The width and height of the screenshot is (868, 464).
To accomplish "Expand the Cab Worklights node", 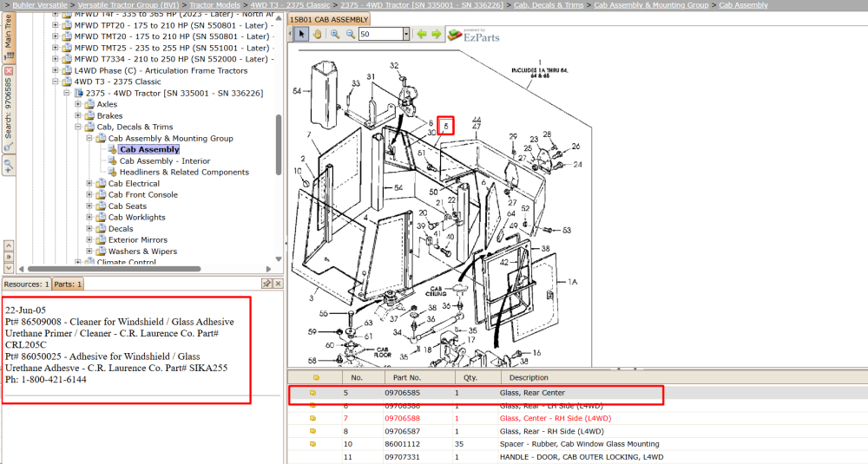I will (x=89, y=218).
